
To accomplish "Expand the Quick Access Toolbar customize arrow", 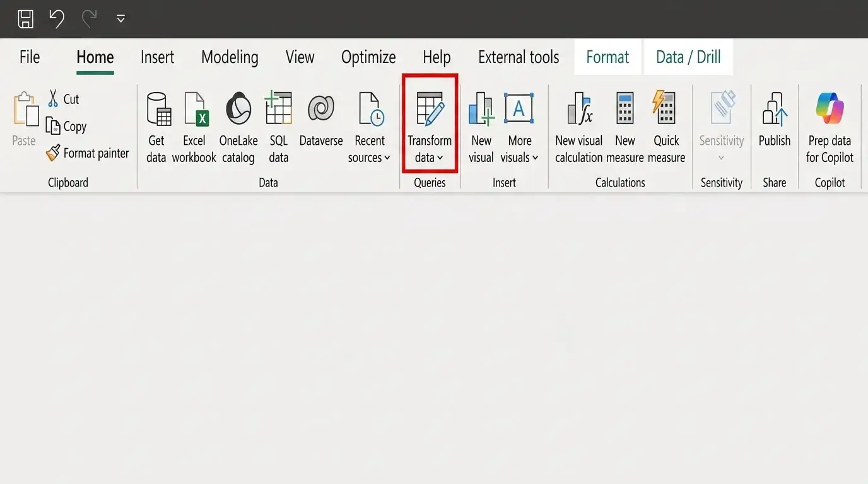I will click(x=120, y=19).
